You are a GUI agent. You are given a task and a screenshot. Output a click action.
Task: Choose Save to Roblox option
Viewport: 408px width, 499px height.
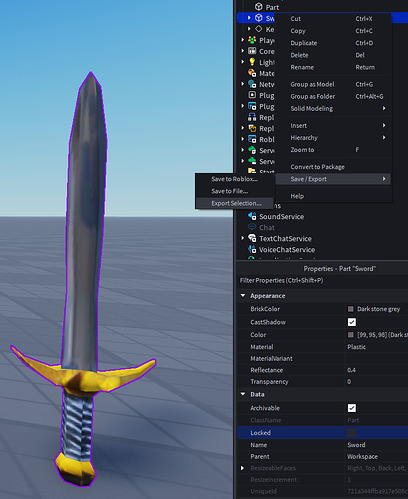(235, 179)
